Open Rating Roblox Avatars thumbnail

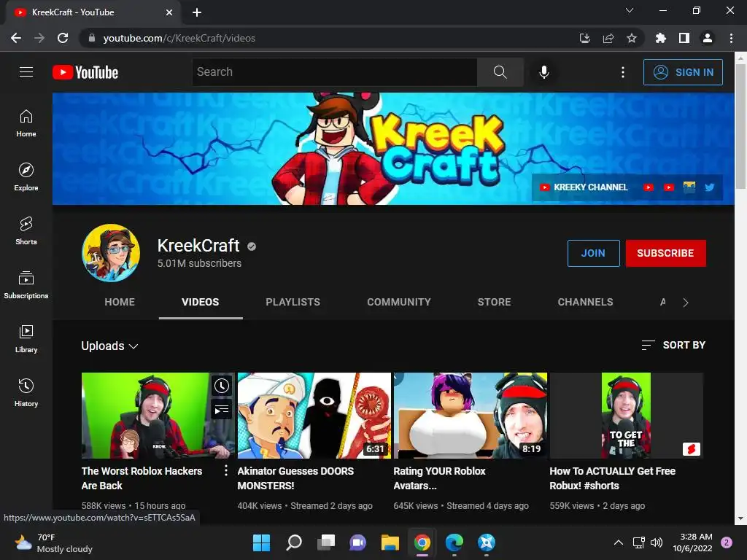[471, 415]
